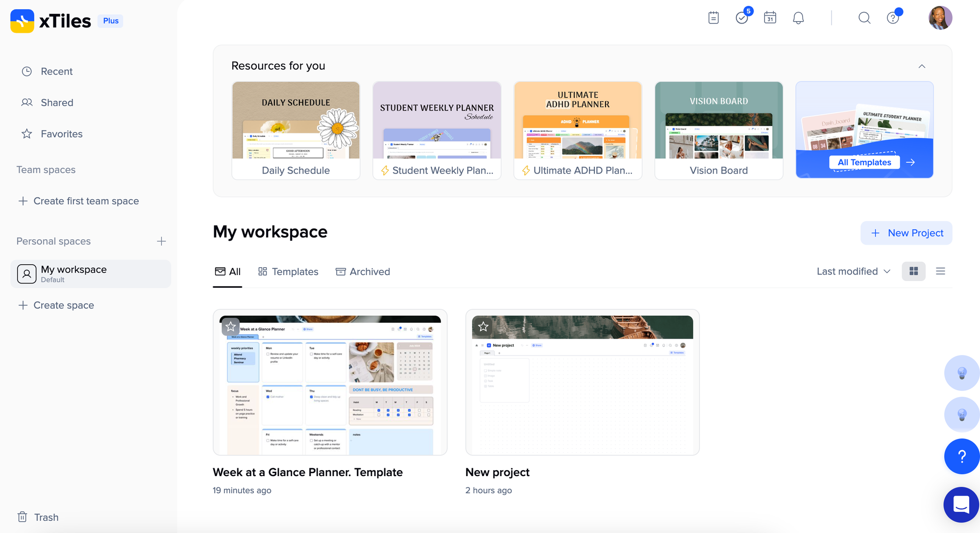Image resolution: width=980 pixels, height=533 pixels.
Task: Open the Vision Board template thumbnail
Action: tap(718, 121)
